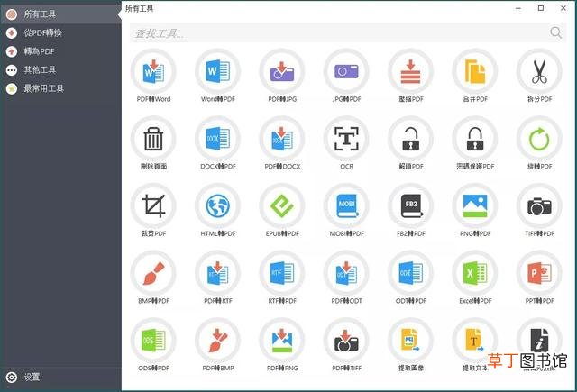Open 设置 settings in the sidebar
Image resolution: width=577 pixels, height=392 pixels.
pos(60,378)
